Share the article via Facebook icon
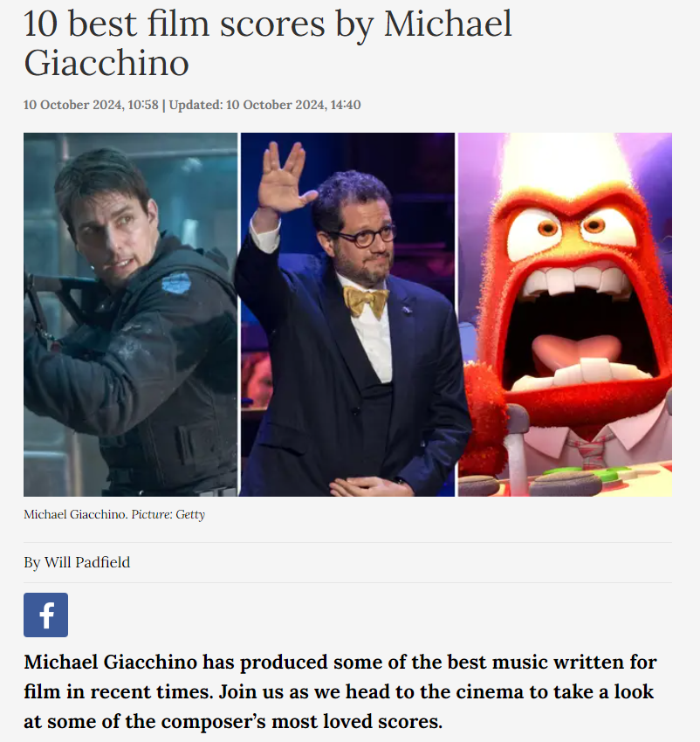Viewport: 700px width, 742px height. (45, 615)
